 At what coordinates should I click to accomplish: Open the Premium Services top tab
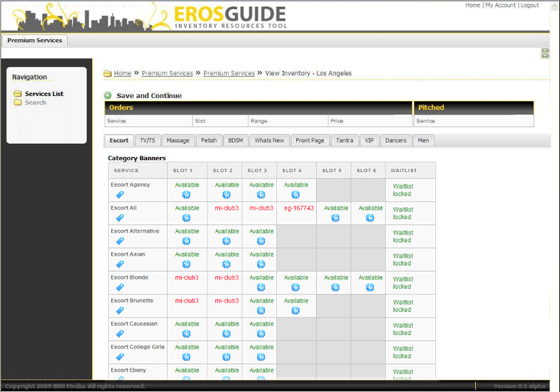[35, 40]
